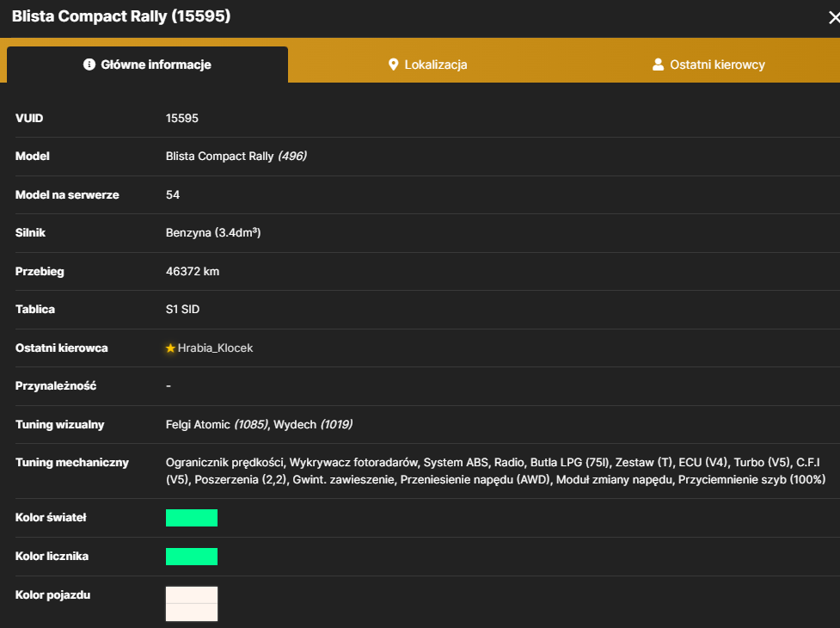Click the info circle icon on Główne informacje
Image resolution: width=840 pixels, height=628 pixels.
(89, 65)
